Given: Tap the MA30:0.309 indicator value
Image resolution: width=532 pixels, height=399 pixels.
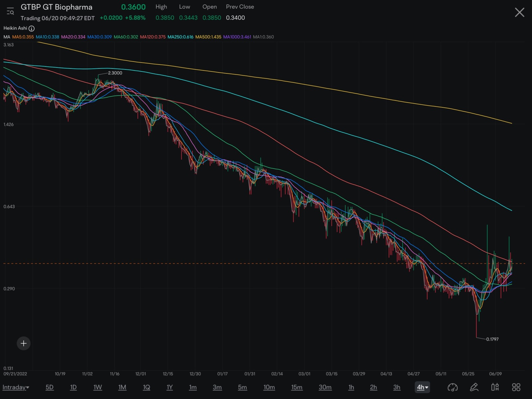Looking at the screenshot, I should coord(99,37).
